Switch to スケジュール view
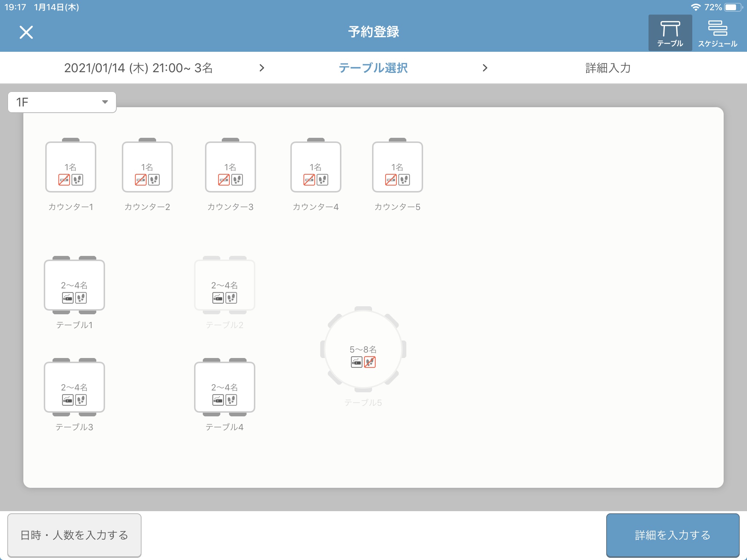The image size is (747, 560). coord(717,34)
